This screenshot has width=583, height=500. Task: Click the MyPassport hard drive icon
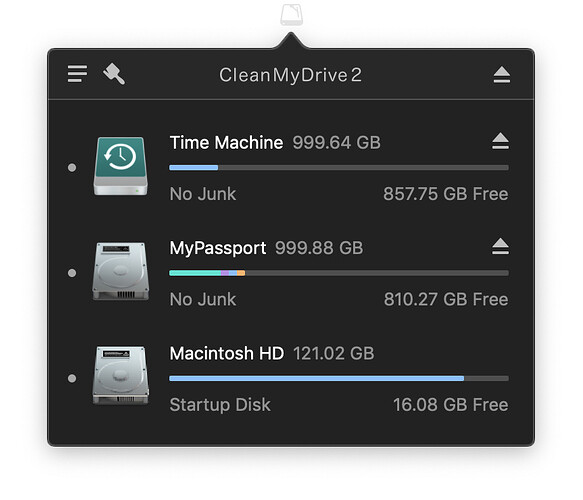click(x=120, y=271)
